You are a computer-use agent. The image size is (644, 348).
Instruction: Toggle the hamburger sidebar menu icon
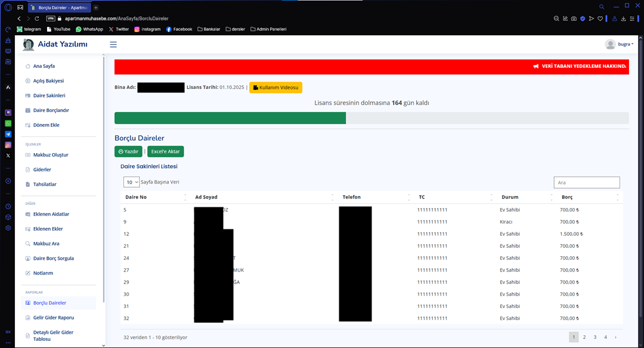[x=113, y=45]
